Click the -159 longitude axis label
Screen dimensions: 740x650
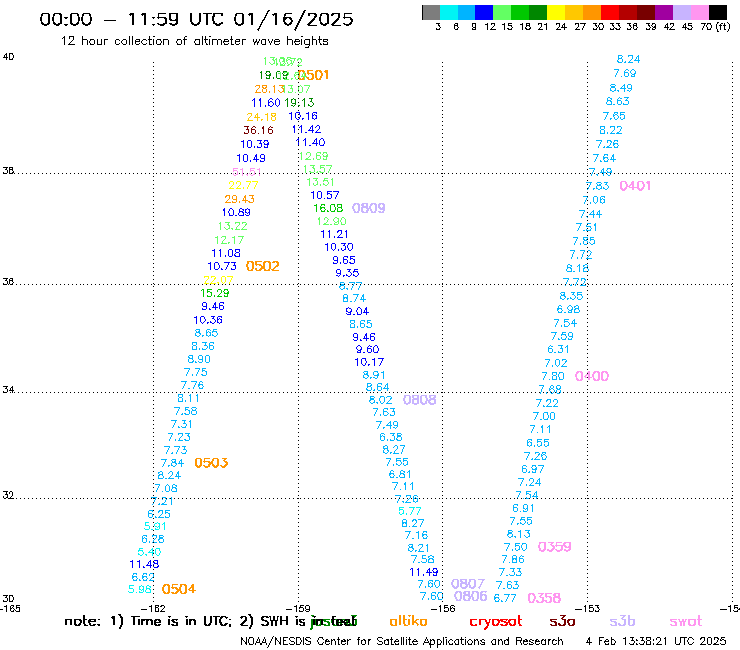tap(298, 609)
